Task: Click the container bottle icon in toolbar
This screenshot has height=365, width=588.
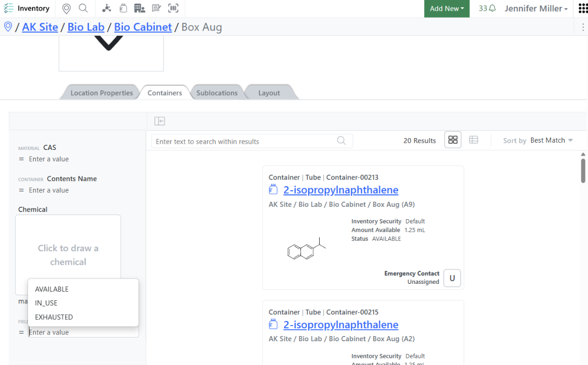Action: 123,8
